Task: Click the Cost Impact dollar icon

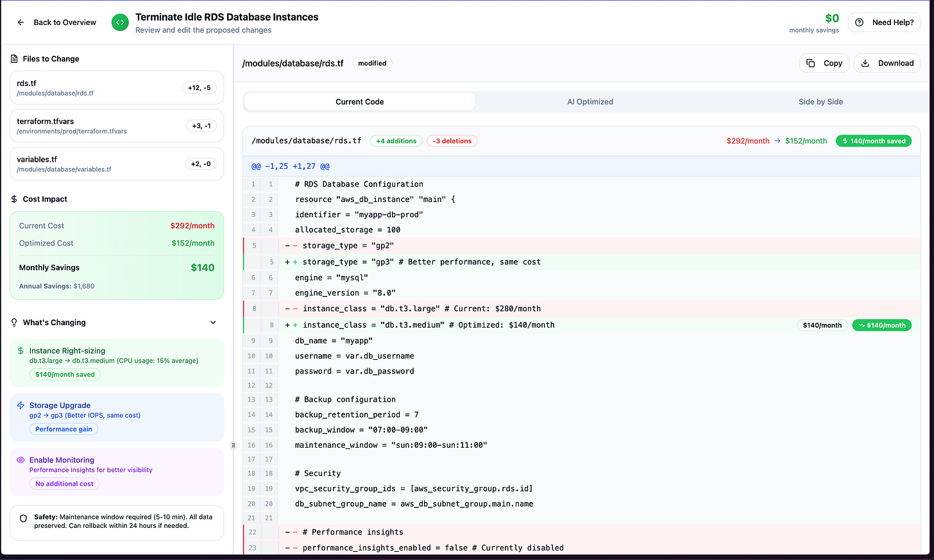Action: coord(14,199)
